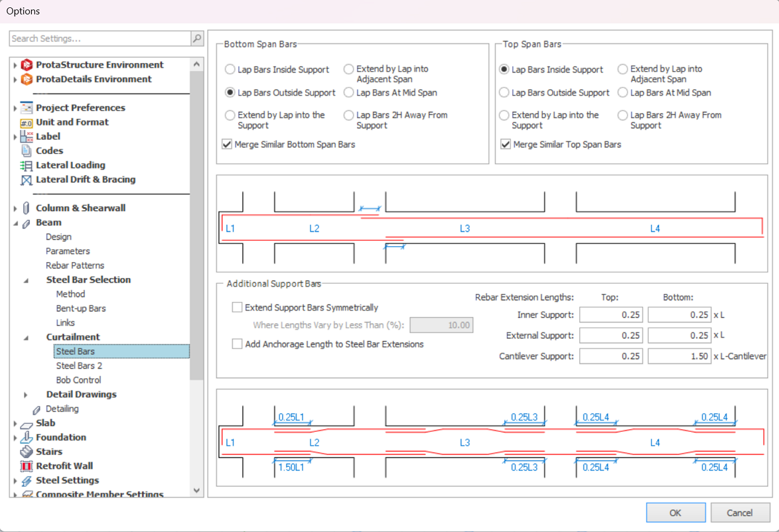The width and height of the screenshot is (779, 532).
Task: Select Lap Bars At Mid Span for top bars
Action: click(x=623, y=93)
